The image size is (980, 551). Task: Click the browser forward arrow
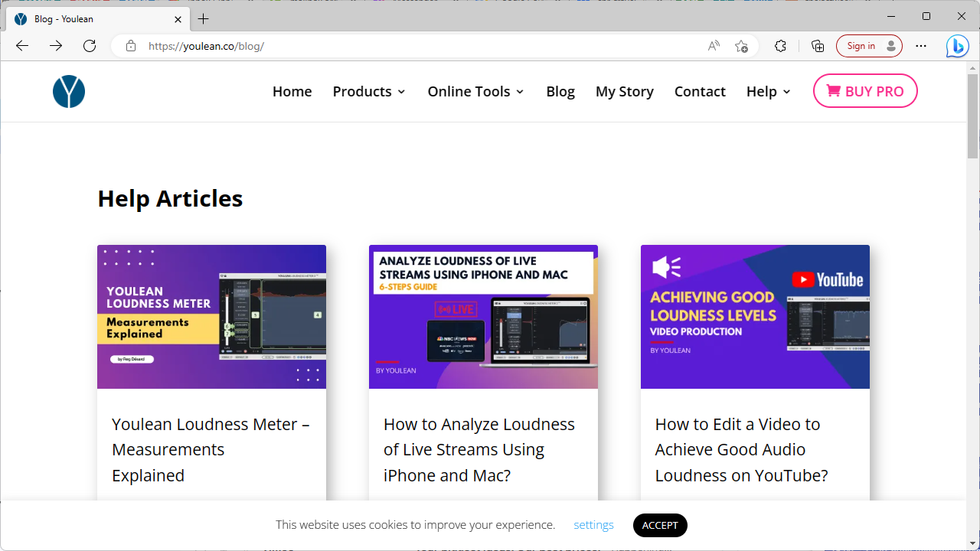(56, 46)
